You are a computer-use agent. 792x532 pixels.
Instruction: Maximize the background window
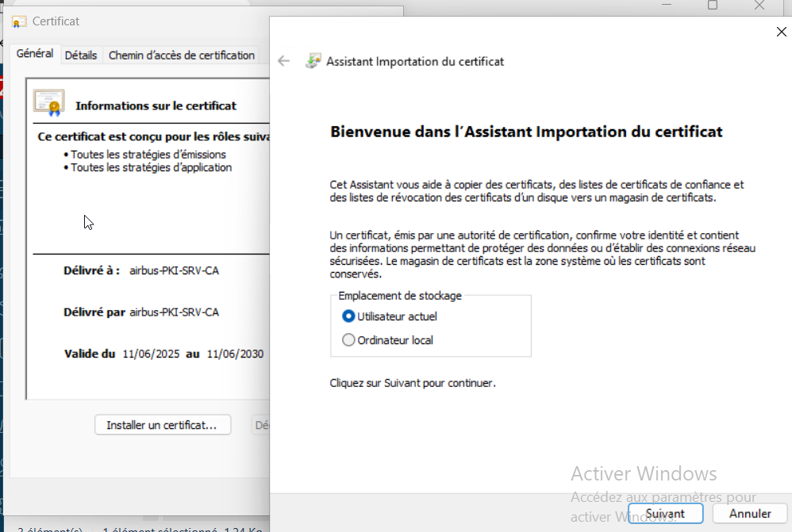pyautogui.click(x=712, y=6)
